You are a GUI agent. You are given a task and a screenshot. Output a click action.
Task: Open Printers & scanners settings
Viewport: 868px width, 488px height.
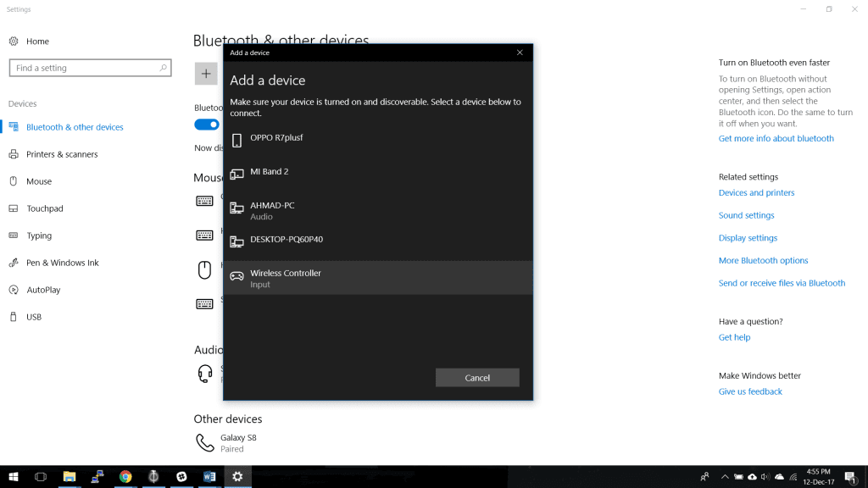coord(62,154)
